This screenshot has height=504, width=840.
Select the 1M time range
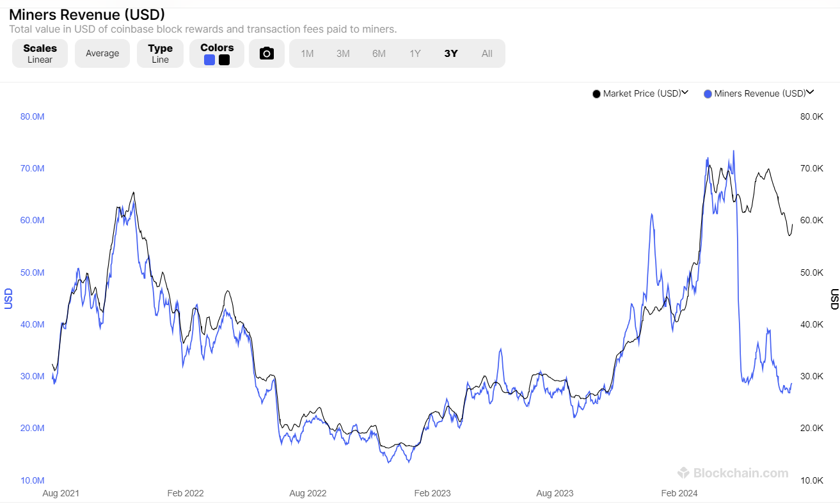[x=307, y=53]
